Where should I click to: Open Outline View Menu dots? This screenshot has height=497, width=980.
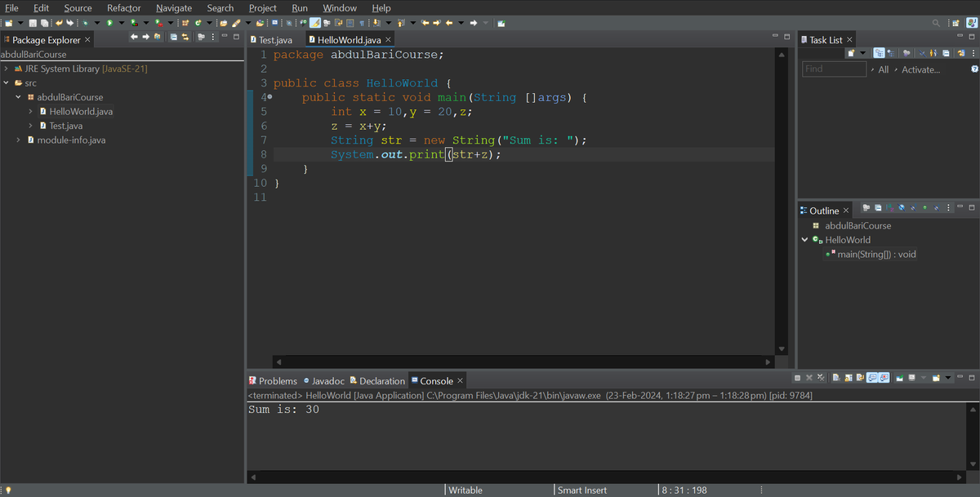(x=948, y=207)
